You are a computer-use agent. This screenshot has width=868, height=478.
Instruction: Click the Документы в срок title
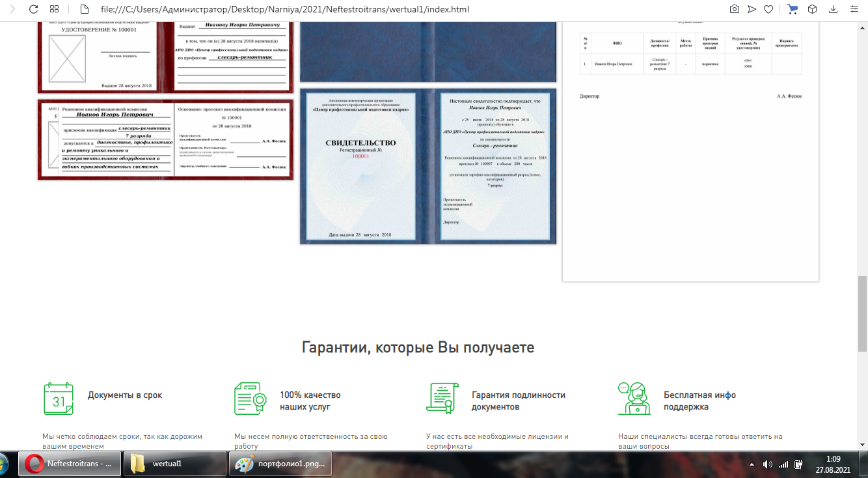pyautogui.click(x=125, y=395)
